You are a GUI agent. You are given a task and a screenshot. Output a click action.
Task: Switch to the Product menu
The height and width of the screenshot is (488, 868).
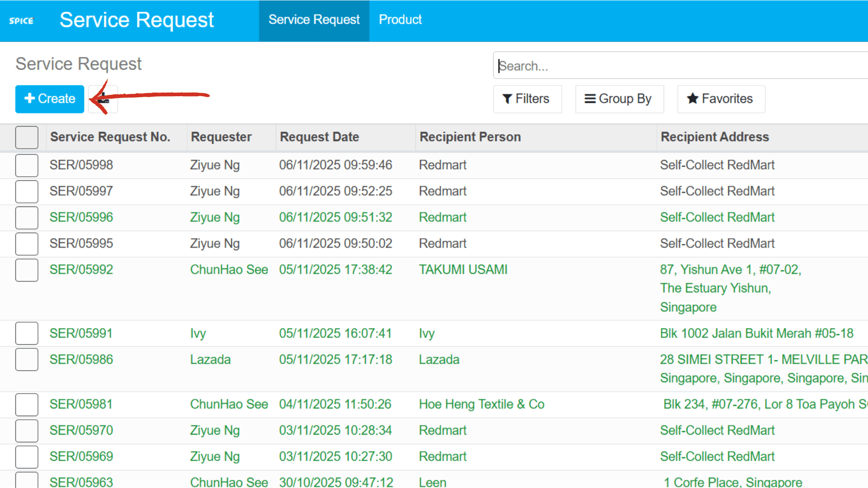(x=400, y=19)
